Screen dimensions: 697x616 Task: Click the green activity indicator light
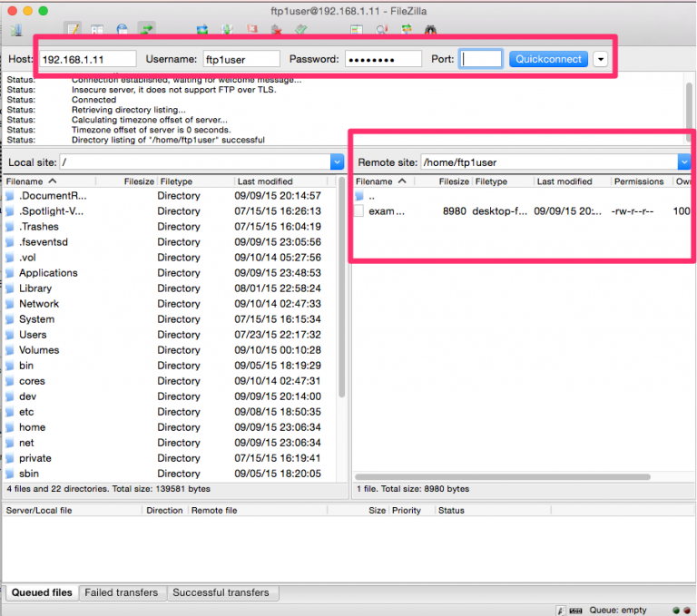[676, 611]
